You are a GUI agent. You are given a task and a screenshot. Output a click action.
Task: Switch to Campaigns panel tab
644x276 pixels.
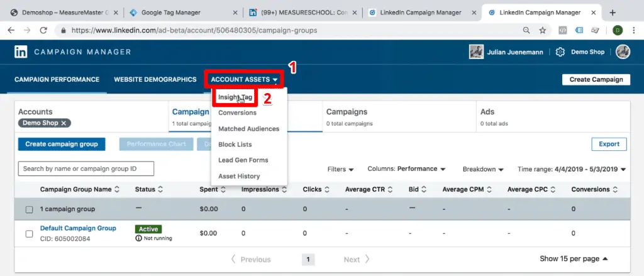coord(399,117)
